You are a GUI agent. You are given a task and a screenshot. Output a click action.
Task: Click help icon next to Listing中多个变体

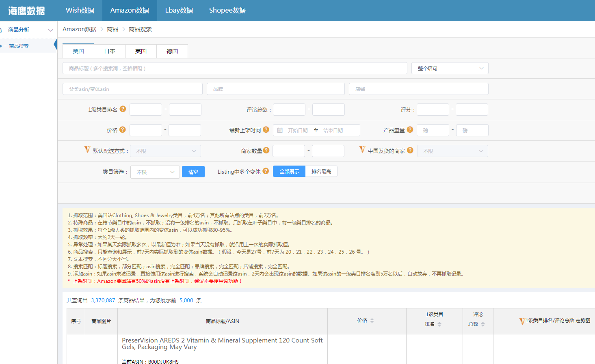tap(266, 171)
